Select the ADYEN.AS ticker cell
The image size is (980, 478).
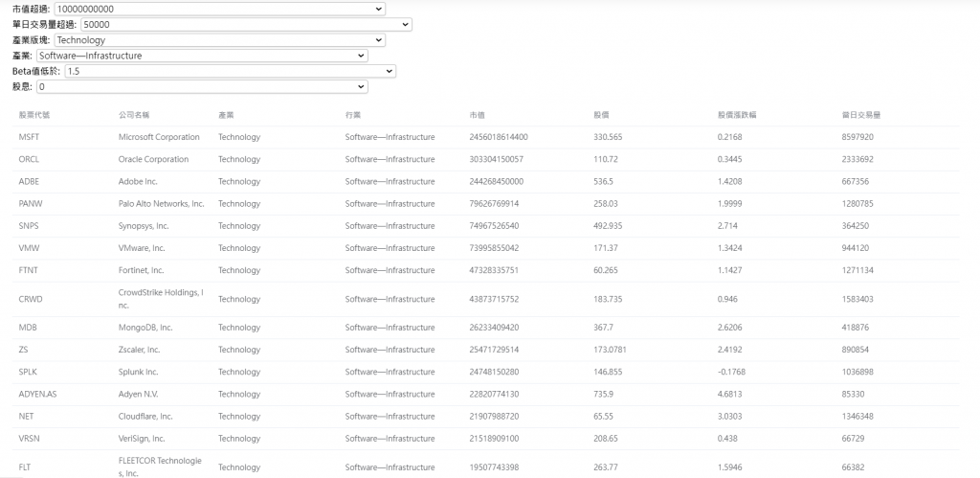(x=37, y=394)
